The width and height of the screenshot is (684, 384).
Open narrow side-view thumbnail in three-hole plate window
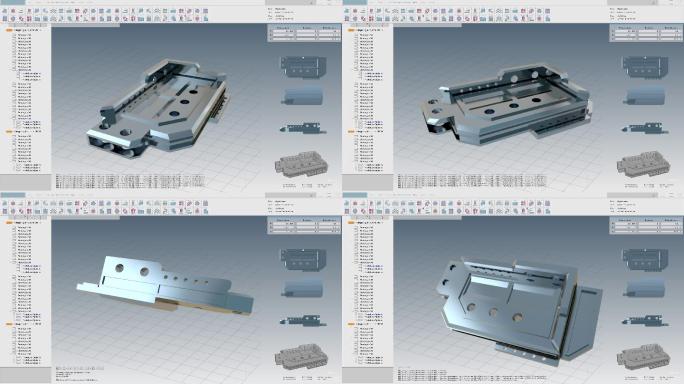click(x=645, y=128)
